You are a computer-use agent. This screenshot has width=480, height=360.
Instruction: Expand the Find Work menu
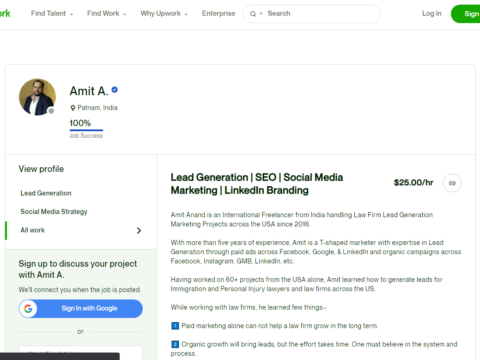(107, 13)
